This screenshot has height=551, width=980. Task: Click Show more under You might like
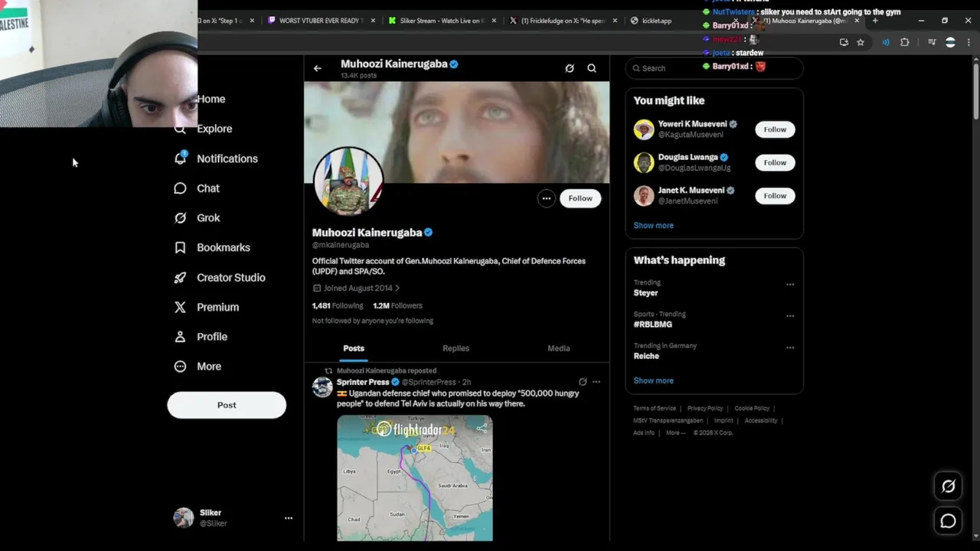653,226
